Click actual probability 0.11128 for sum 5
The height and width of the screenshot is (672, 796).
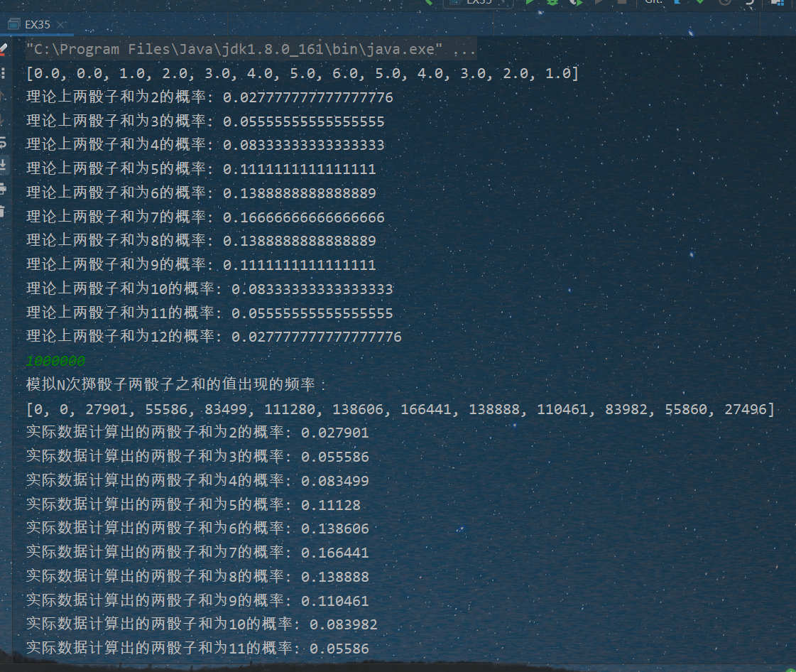pos(331,505)
